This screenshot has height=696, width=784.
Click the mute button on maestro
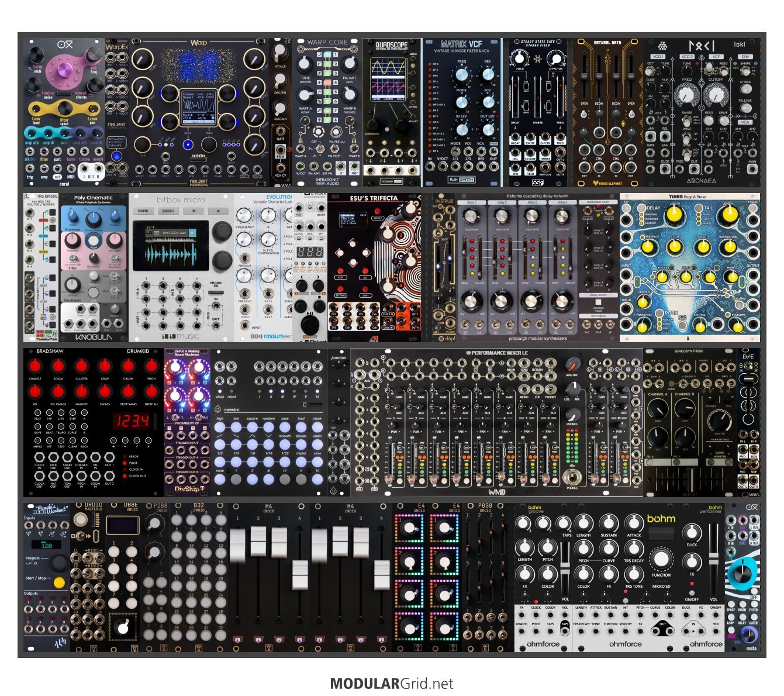(220, 478)
